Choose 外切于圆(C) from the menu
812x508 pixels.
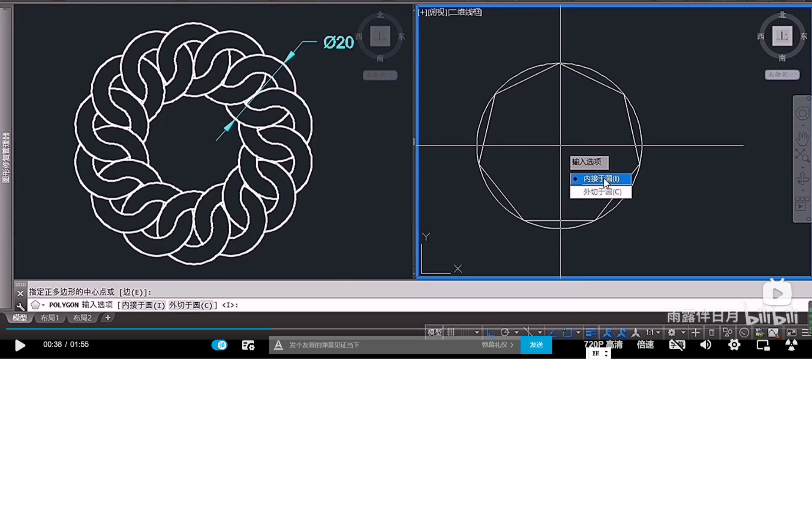(602, 192)
